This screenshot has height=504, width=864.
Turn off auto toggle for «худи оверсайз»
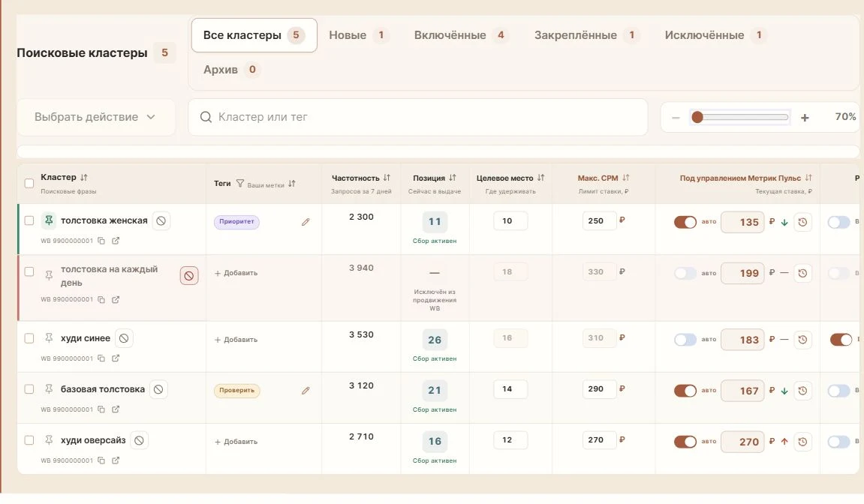(x=685, y=442)
